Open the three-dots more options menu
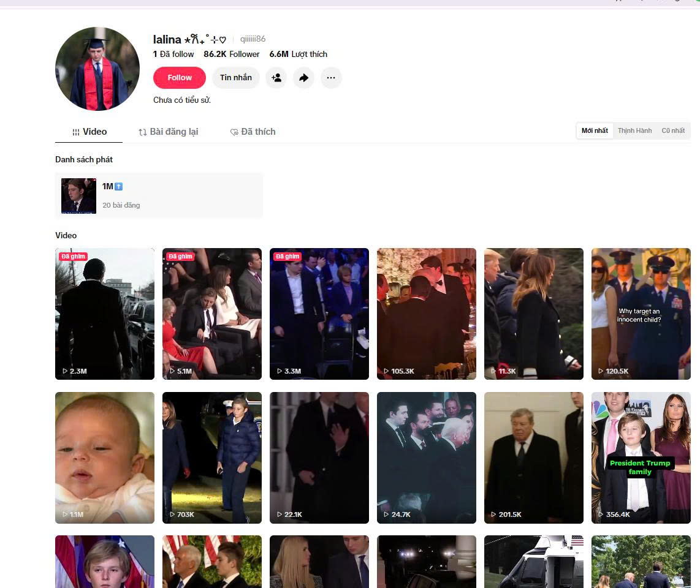Screen dimensions: 700x588 click(x=331, y=78)
